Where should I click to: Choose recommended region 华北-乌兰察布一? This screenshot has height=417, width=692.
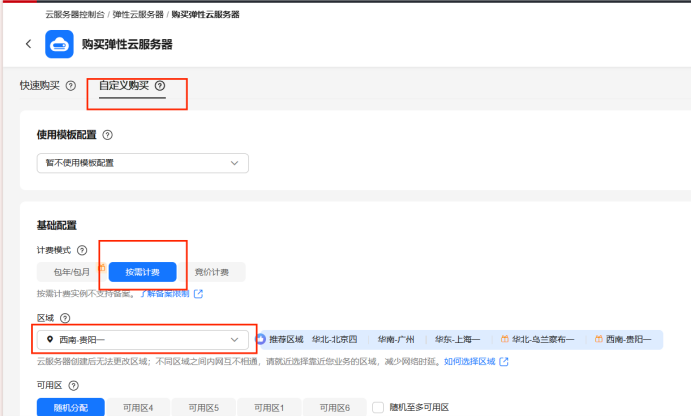click(543, 339)
